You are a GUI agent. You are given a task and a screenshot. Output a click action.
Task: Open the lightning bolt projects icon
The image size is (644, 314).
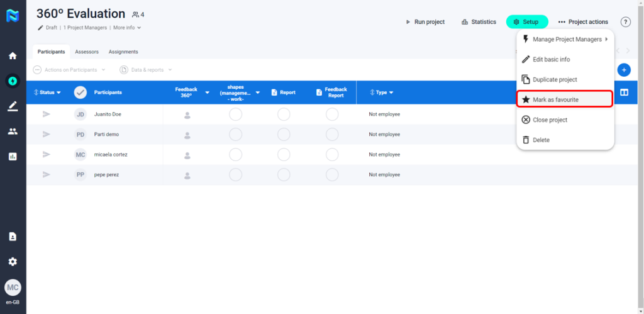(x=13, y=81)
